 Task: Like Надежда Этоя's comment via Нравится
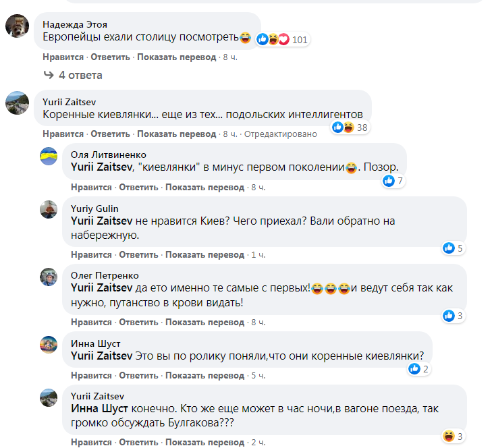[63, 57]
